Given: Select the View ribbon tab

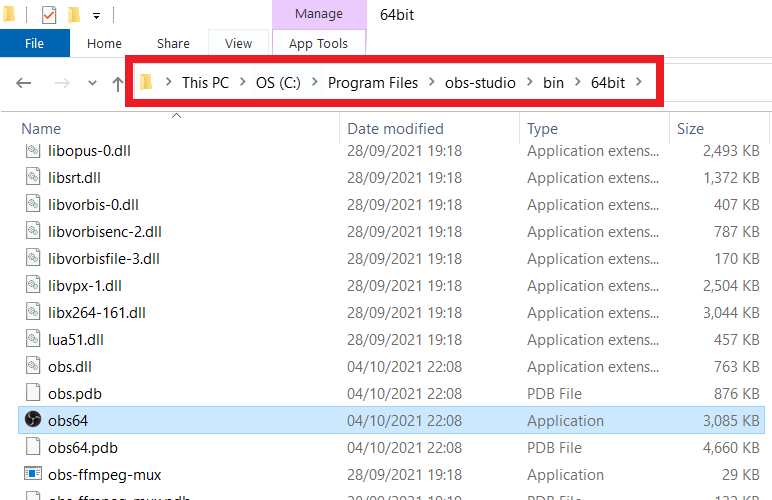Looking at the screenshot, I should tap(238, 43).
